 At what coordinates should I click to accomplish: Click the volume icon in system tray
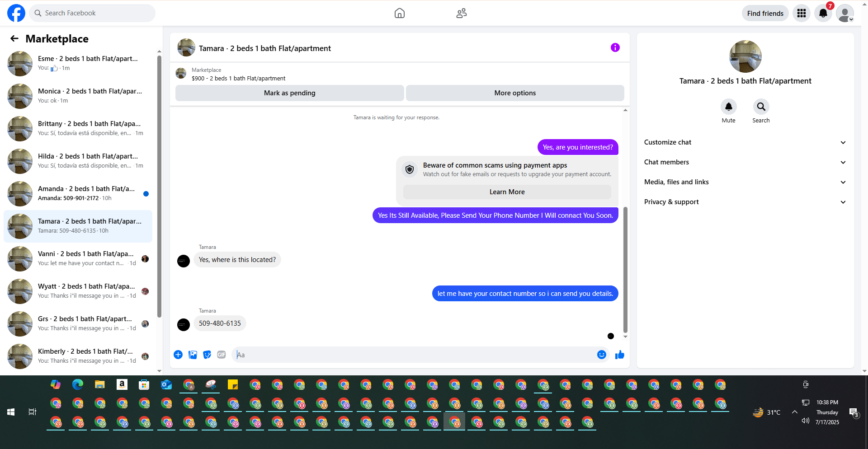point(806,421)
